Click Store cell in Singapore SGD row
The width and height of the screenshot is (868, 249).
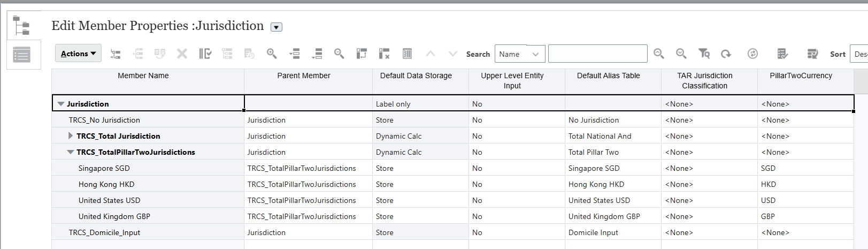420,168
